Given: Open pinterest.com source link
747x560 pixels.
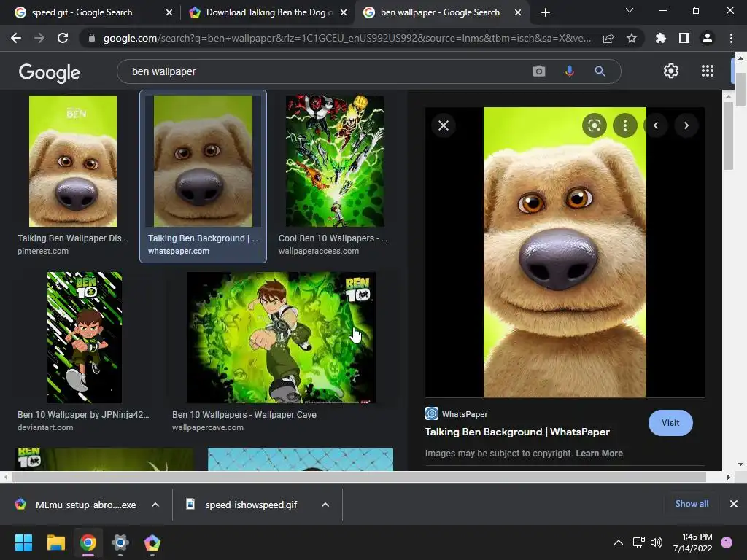Looking at the screenshot, I should 43,251.
